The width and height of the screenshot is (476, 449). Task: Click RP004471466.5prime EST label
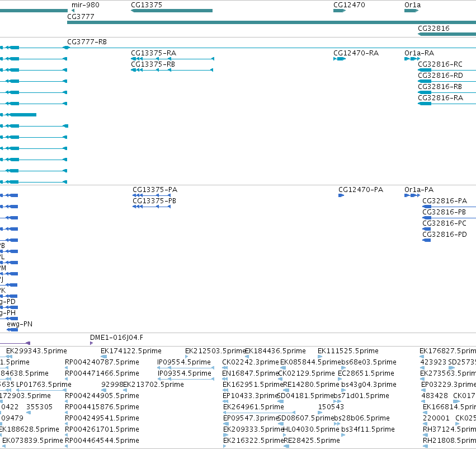tap(102, 373)
